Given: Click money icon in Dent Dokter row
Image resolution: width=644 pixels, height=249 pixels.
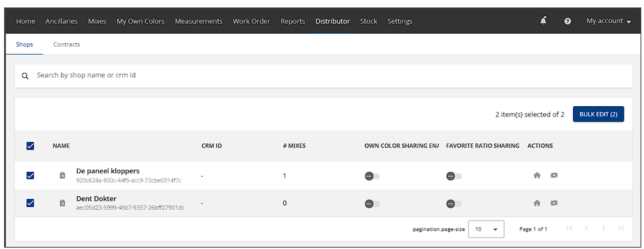Looking at the screenshot, I should (554, 203).
